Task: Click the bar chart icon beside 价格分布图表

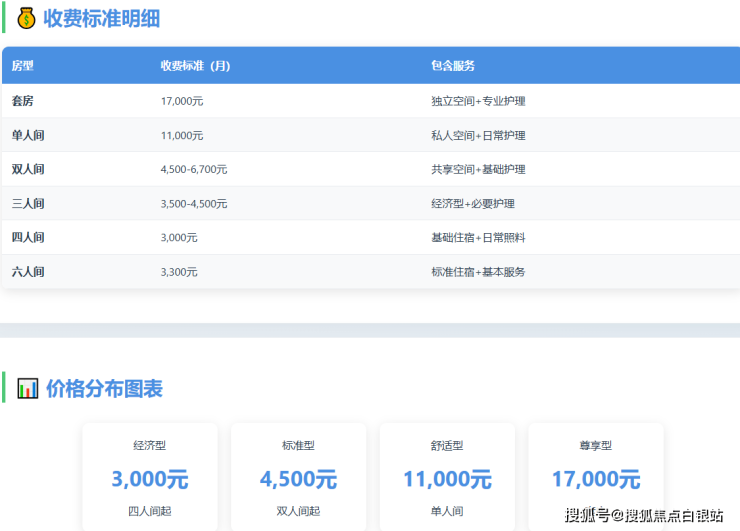Action: (x=28, y=388)
